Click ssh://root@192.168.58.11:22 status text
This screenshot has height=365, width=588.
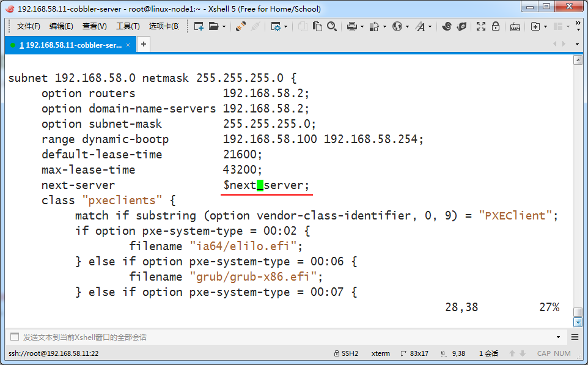[x=53, y=353]
